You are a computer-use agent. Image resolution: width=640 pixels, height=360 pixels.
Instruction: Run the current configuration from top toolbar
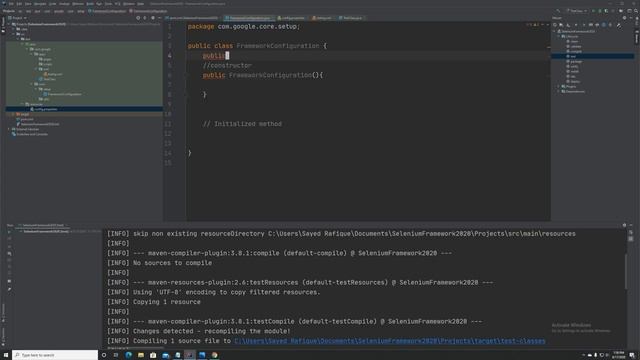[593, 11]
